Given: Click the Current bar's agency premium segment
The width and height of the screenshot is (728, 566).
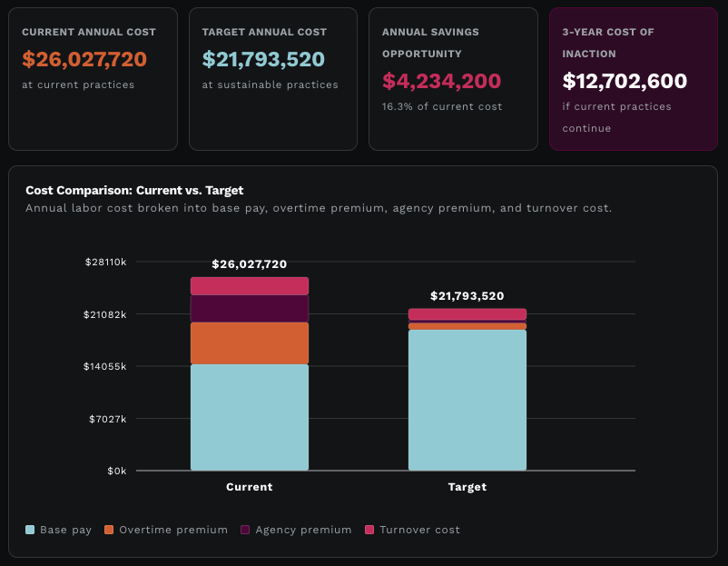Looking at the screenshot, I should click(x=250, y=309).
